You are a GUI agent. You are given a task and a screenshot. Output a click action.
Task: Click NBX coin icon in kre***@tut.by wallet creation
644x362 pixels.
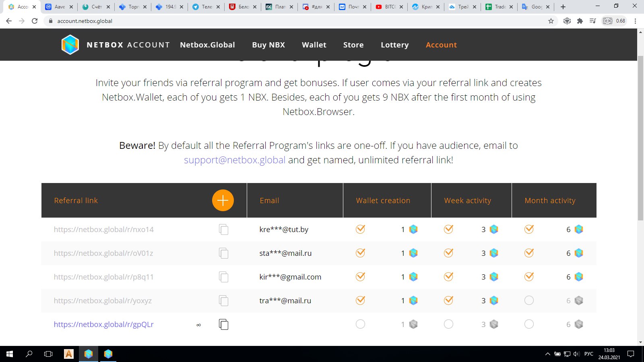413,229
